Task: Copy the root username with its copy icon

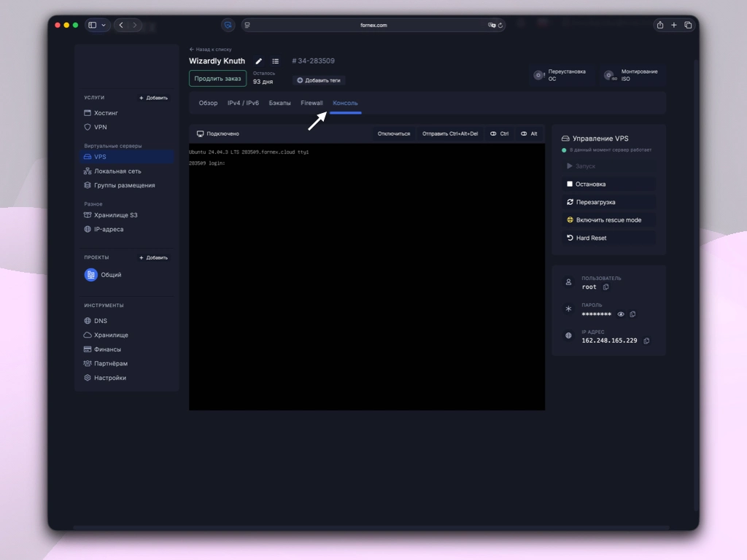Action: 605,287
